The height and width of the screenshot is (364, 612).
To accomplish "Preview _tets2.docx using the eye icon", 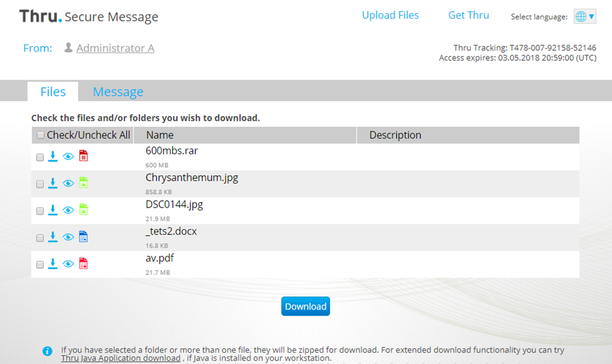I will (x=68, y=237).
